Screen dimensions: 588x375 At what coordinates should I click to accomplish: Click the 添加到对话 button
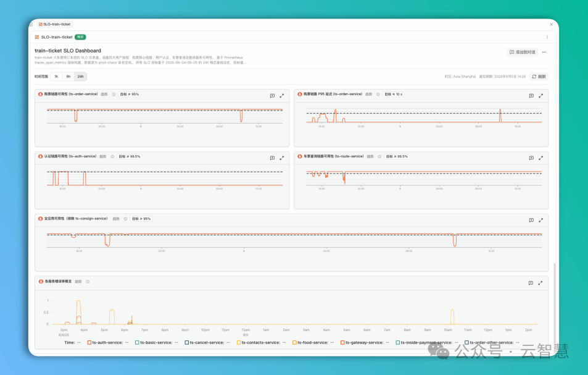click(x=523, y=52)
